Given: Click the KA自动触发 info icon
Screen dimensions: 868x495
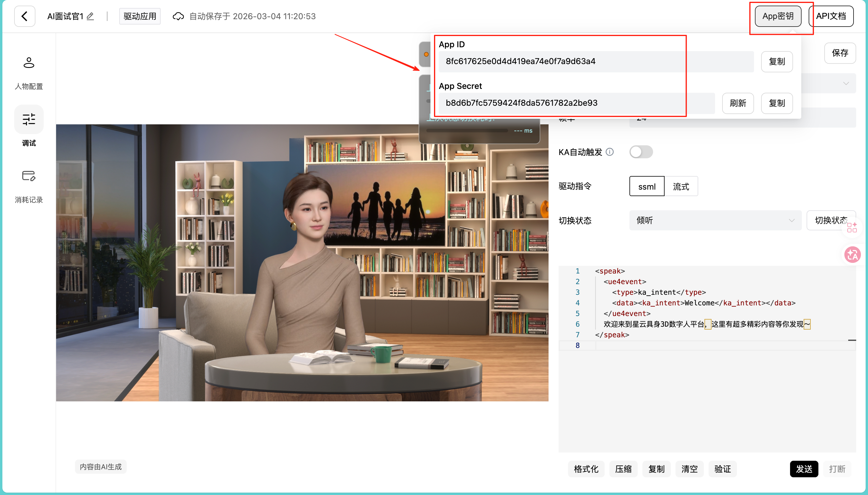Looking at the screenshot, I should point(610,152).
